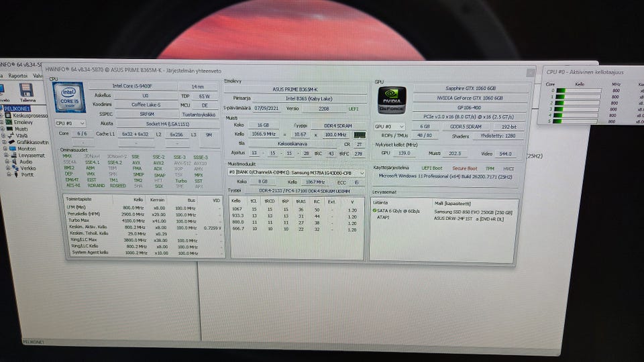Screen dimensions: 644x362
Task: Expand the Verkko tree node
Action: click(x=8, y=168)
